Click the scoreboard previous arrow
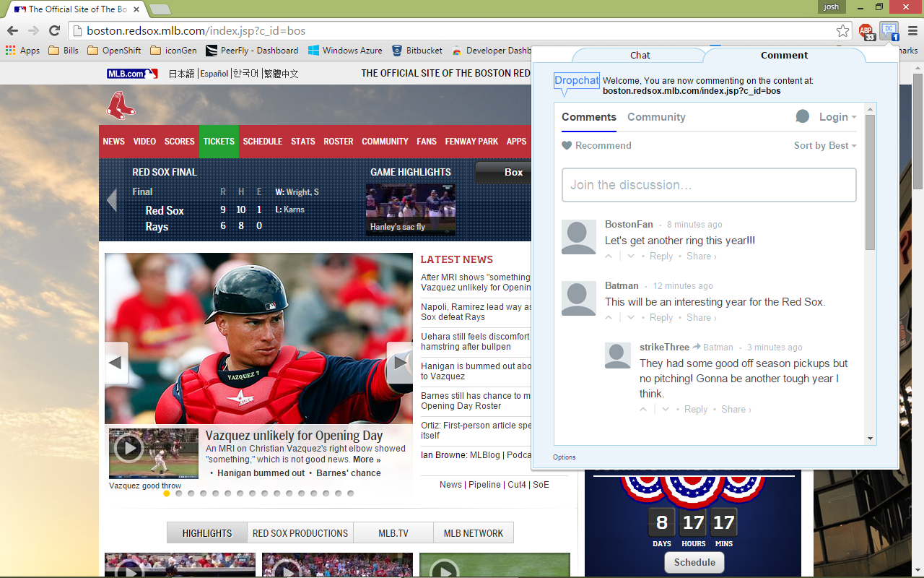 click(112, 200)
